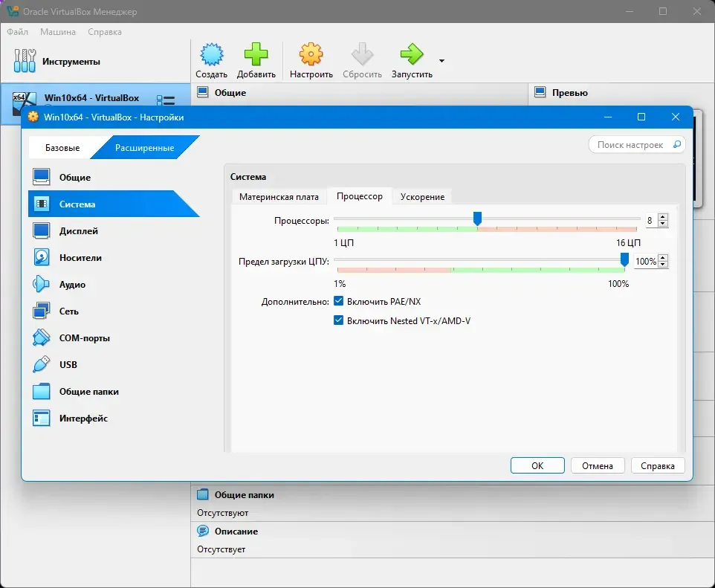Click the Превью section icon in manager

pyautogui.click(x=540, y=92)
